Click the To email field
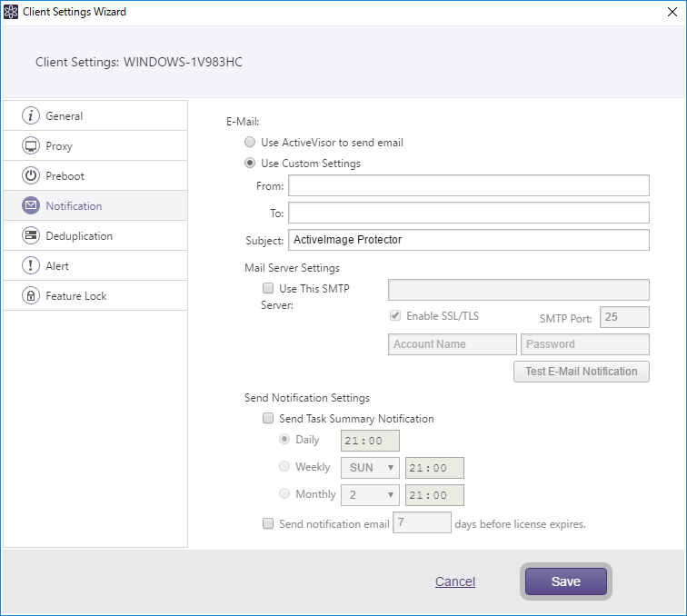Image resolution: width=687 pixels, height=616 pixels. tap(469, 213)
